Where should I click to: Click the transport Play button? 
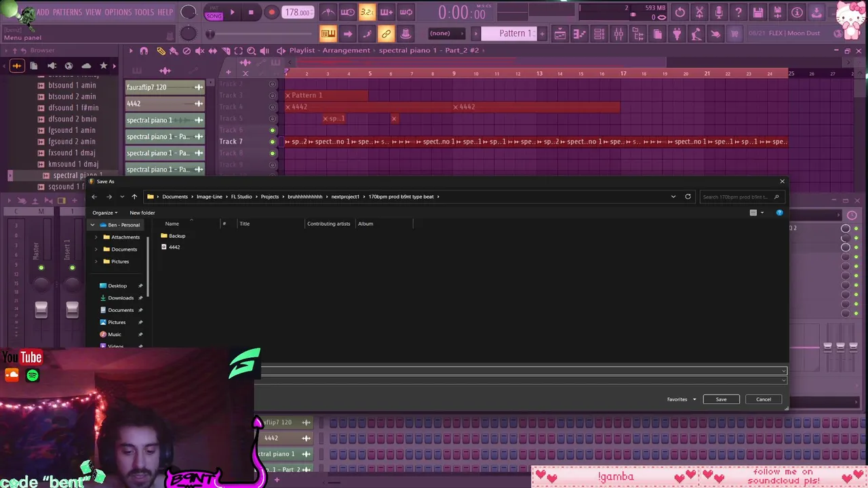232,12
